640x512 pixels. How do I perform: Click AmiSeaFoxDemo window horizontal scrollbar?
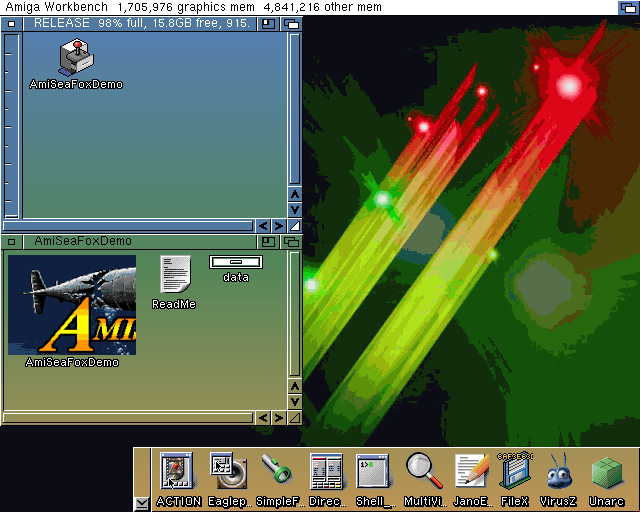(x=128, y=418)
